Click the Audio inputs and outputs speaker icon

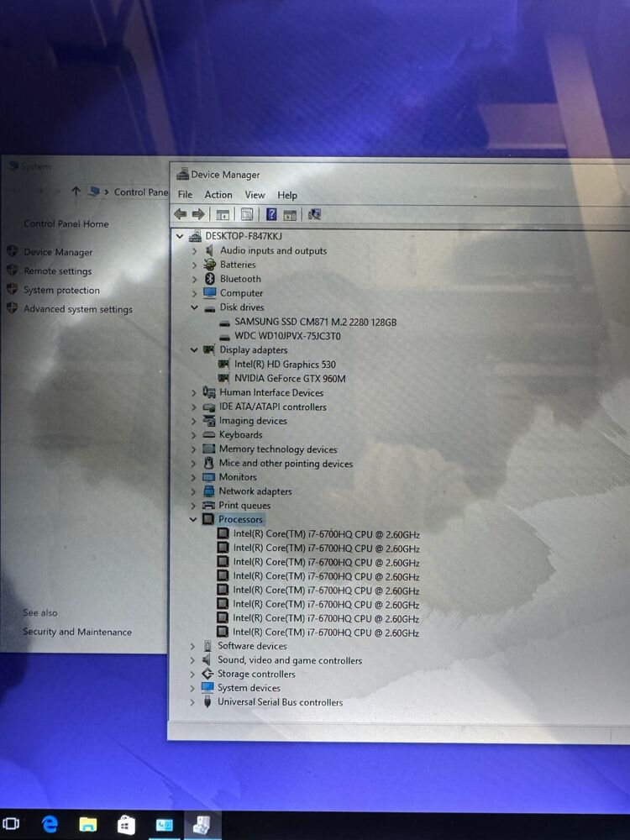tap(209, 250)
